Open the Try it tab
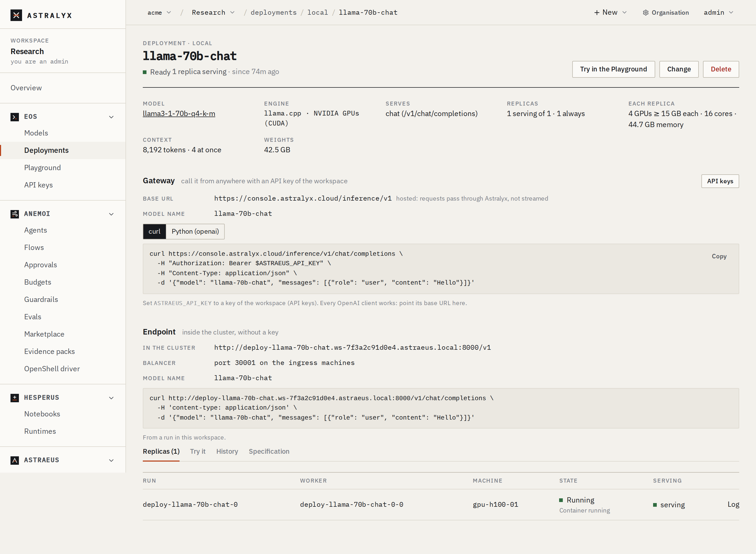Screen dimensions: 756x554 tap(197, 451)
